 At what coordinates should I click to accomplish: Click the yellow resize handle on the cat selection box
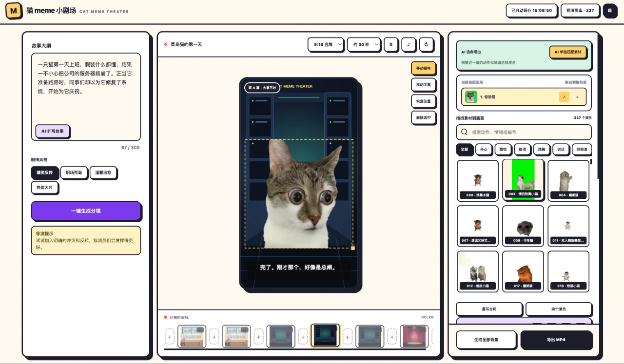point(352,248)
